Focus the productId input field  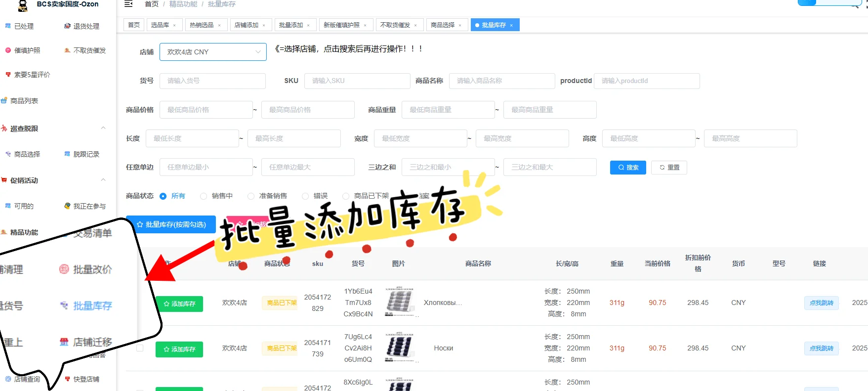click(647, 81)
